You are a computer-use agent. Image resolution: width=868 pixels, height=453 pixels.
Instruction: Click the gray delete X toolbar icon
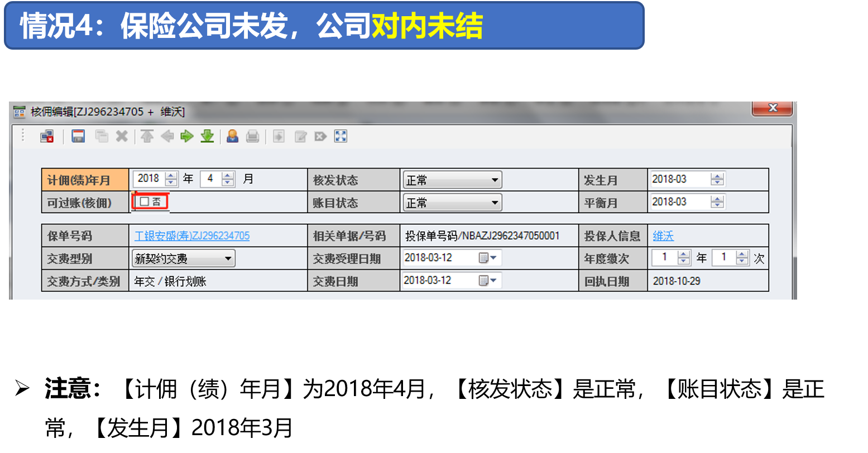[122, 136]
